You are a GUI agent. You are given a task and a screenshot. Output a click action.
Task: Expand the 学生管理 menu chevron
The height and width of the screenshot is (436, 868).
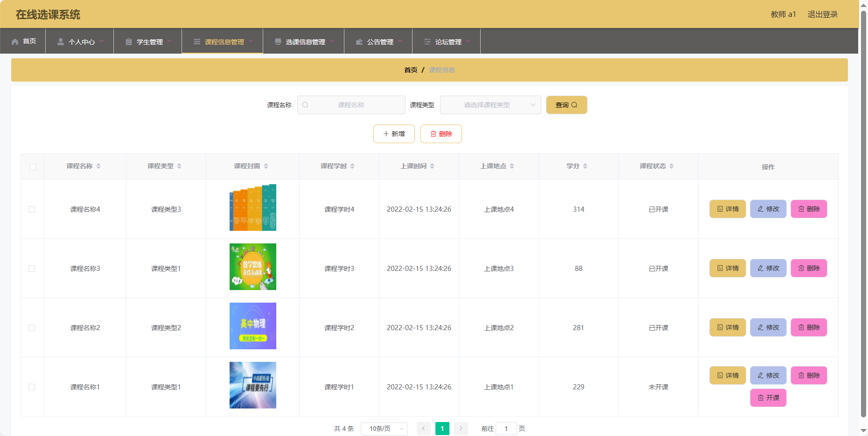point(169,41)
